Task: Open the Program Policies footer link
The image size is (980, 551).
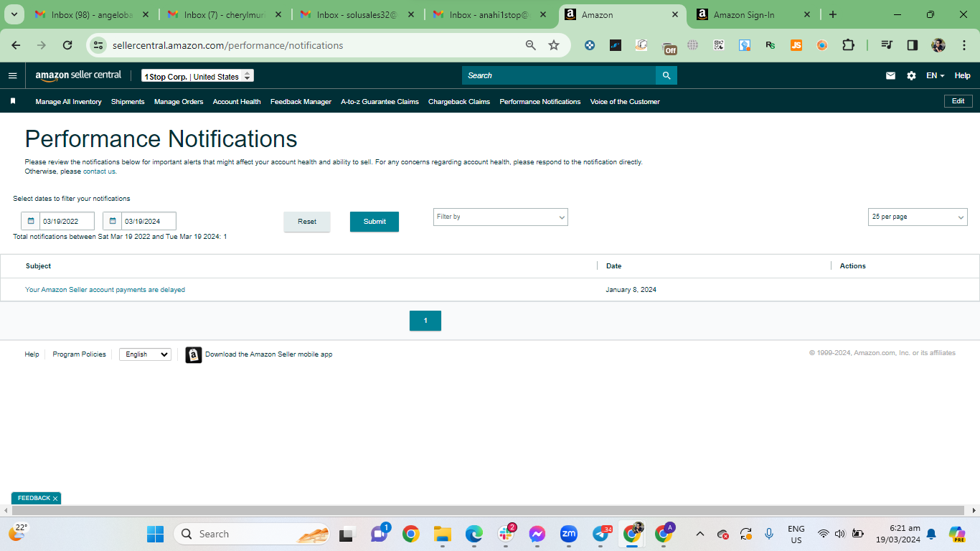Action: [79, 354]
